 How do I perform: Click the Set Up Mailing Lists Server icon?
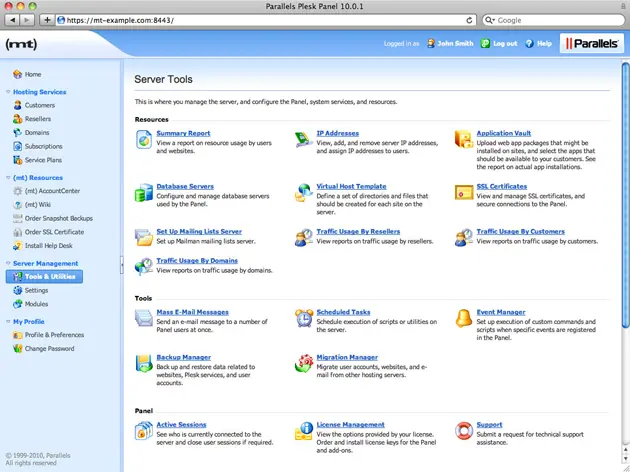(144, 237)
